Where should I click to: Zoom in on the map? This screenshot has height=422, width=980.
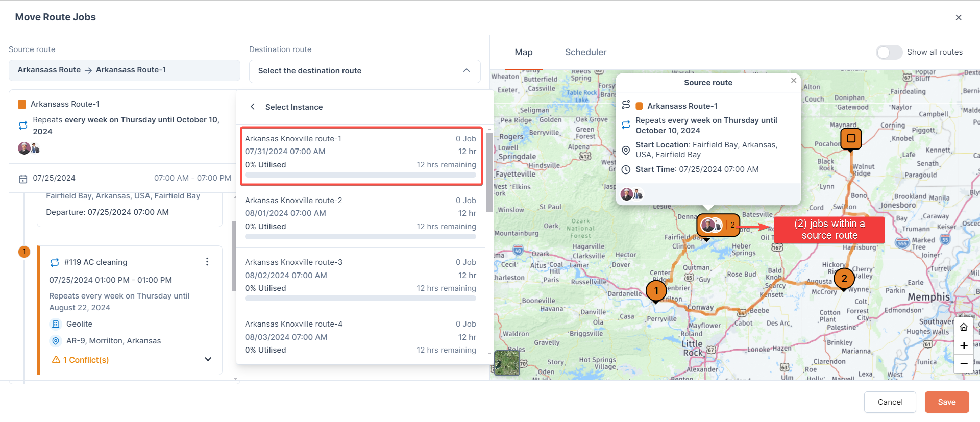pyautogui.click(x=964, y=345)
